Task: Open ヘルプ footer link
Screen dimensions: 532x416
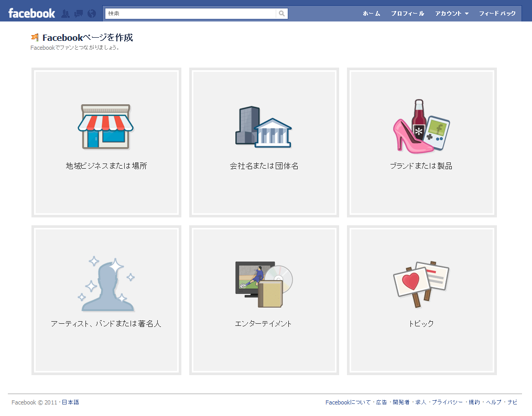Action: (x=494, y=402)
